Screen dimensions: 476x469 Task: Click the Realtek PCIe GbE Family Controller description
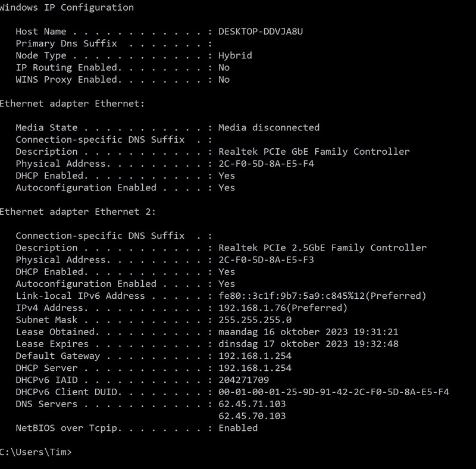314,152
